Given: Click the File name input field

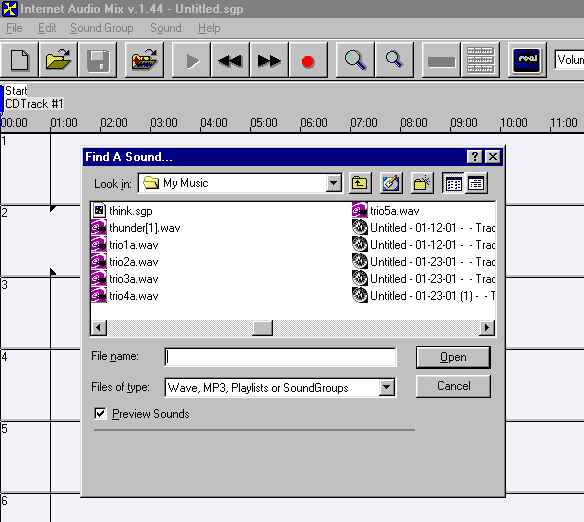Looking at the screenshot, I should click(x=280, y=357).
